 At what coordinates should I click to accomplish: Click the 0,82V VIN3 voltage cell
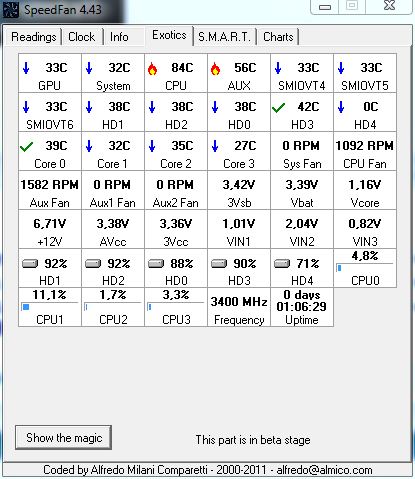pos(365,229)
